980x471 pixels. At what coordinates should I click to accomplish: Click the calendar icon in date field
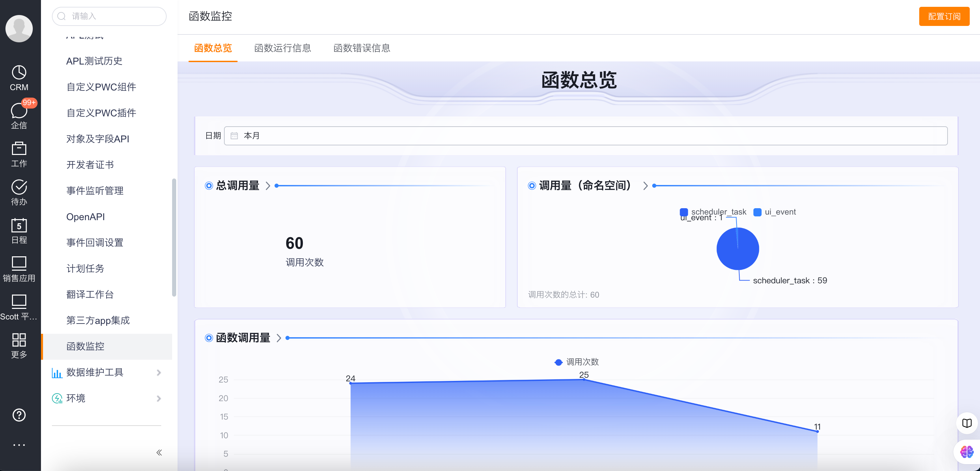pyautogui.click(x=234, y=136)
